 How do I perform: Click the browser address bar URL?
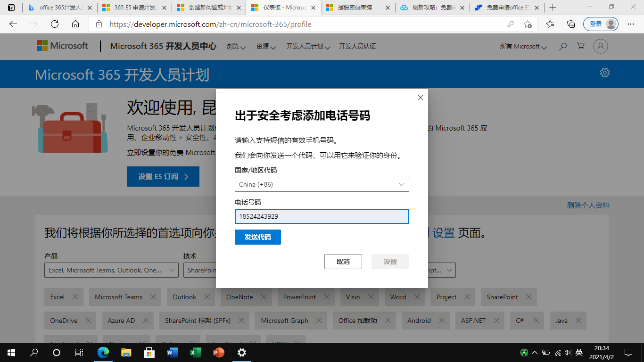(210, 24)
